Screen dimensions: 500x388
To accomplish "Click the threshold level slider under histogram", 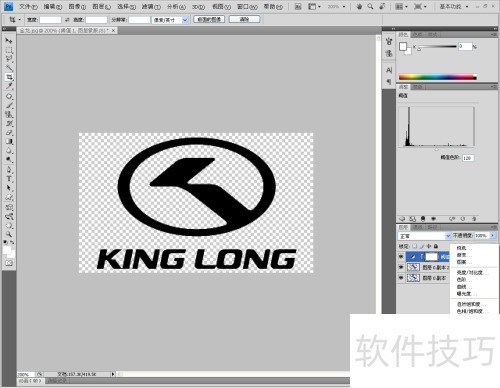I will pyautogui.click(x=436, y=149).
